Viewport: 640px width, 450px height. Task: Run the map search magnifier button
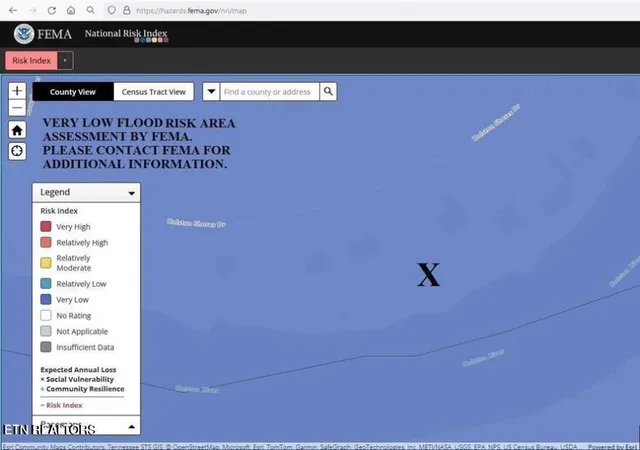tap(328, 91)
